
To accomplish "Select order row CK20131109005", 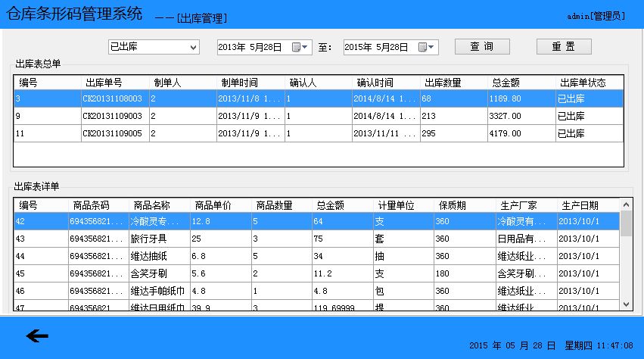I will point(112,133).
